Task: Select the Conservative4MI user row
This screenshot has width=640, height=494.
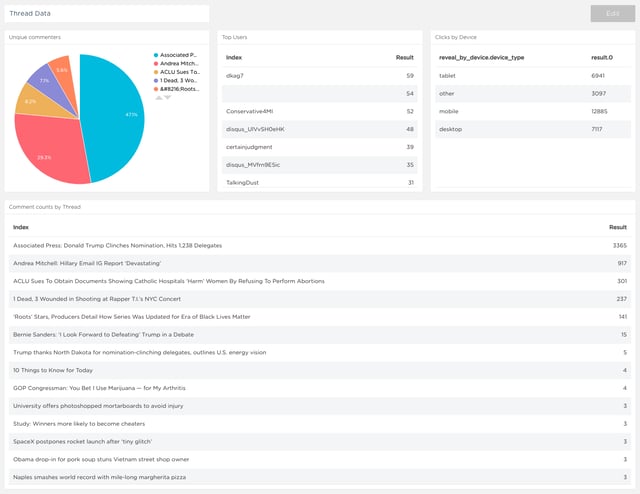Action: [320, 111]
